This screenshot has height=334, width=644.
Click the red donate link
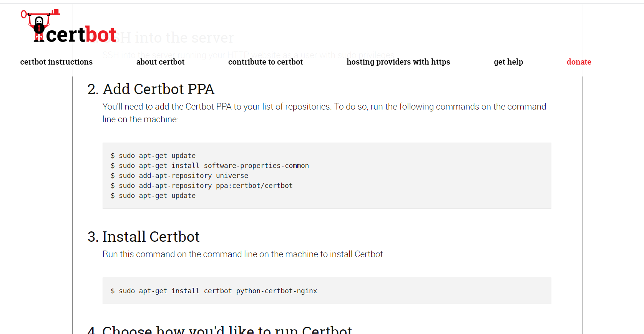click(x=579, y=62)
